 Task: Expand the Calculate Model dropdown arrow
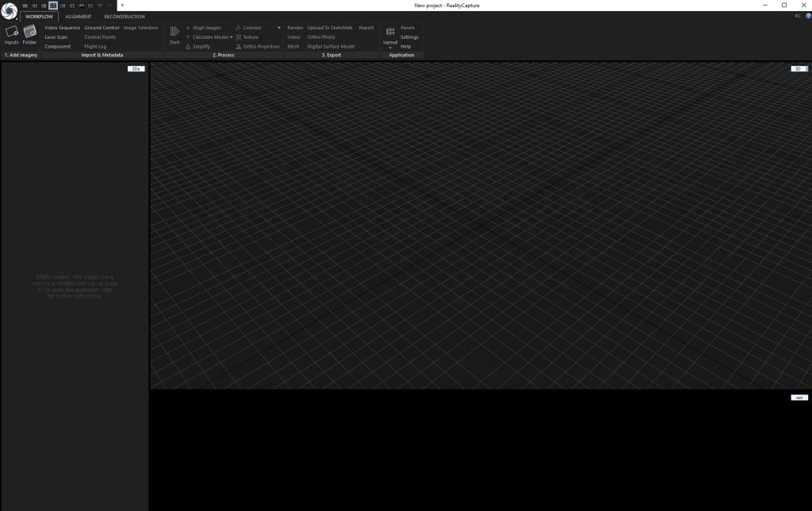(x=232, y=36)
